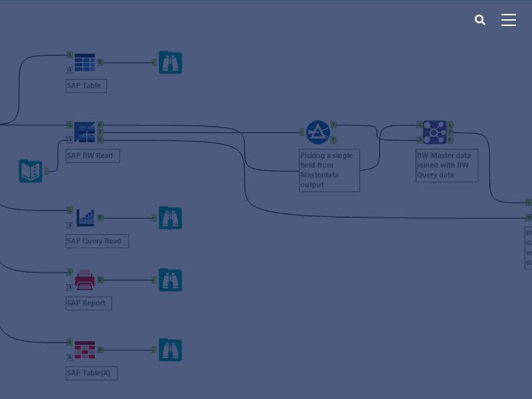The image size is (532, 399).
Task: Click the search magnifier icon
Action: pos(480,20)
